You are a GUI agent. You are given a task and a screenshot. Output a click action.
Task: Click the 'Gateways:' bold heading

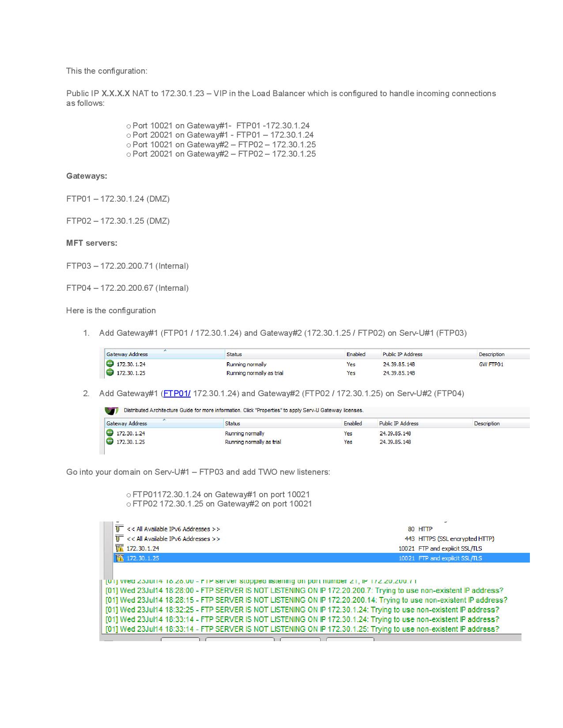[87, 176]
